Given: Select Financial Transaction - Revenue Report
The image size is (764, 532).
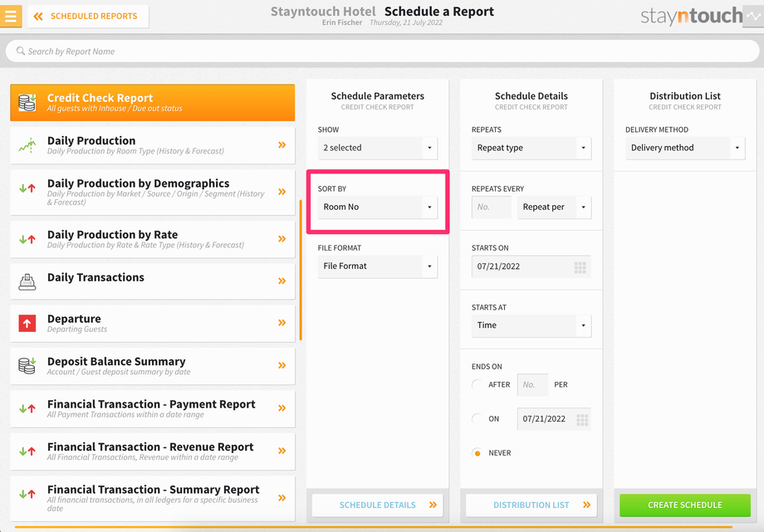Looking at the screenshot, I should click(153, 451).
